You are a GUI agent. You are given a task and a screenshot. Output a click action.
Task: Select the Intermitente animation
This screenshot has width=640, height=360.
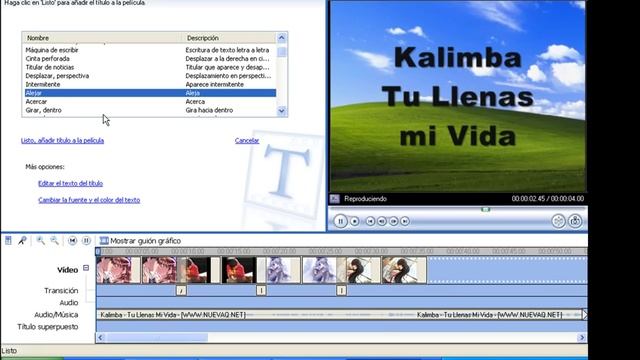coord(43,84)
